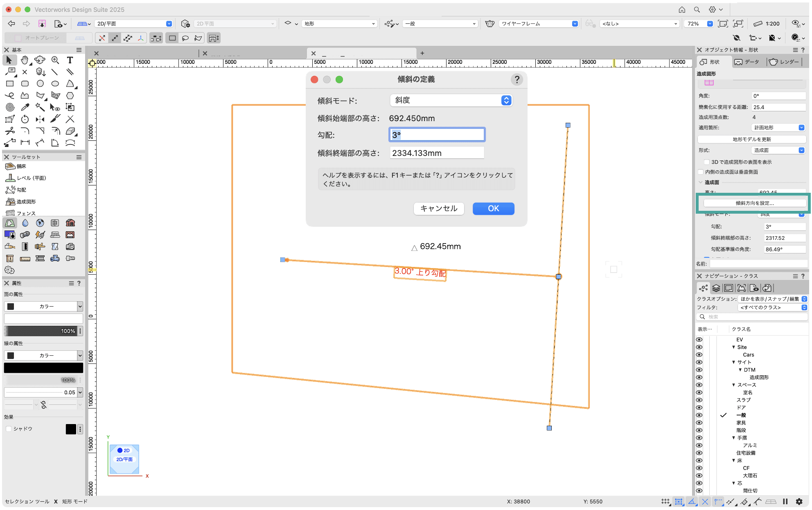Select the Pan hand tool
Screen dimensions: 812x510
[x=25, y=60]
